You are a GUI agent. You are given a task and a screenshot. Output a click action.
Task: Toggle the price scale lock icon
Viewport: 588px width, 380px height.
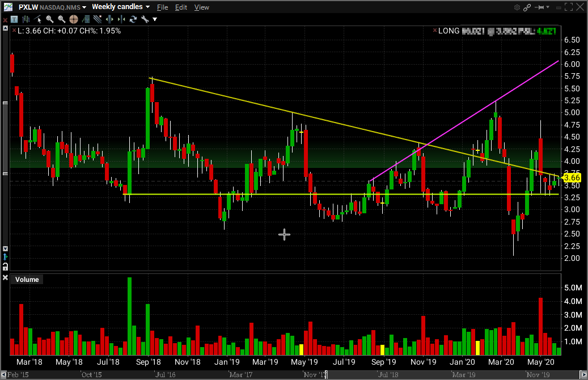point(5,267)
